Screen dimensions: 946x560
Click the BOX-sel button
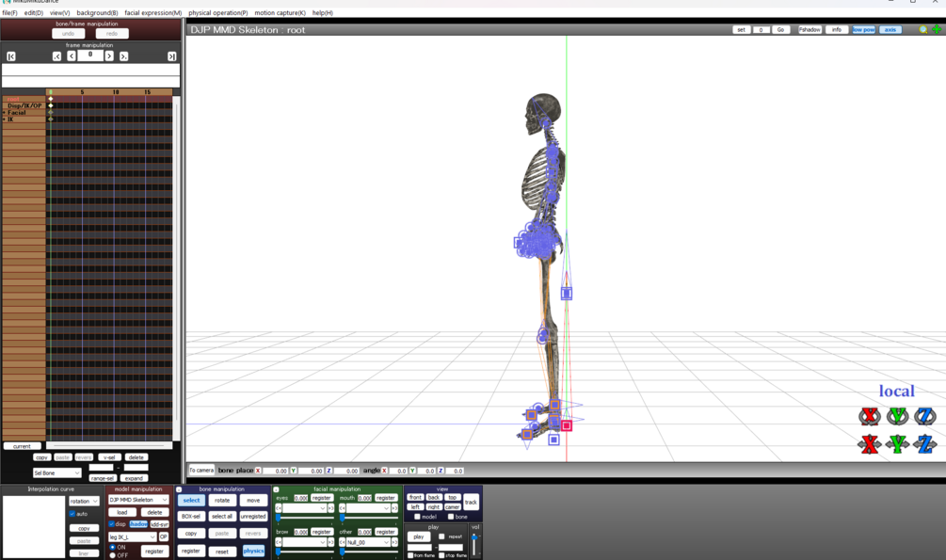point(191,517)
